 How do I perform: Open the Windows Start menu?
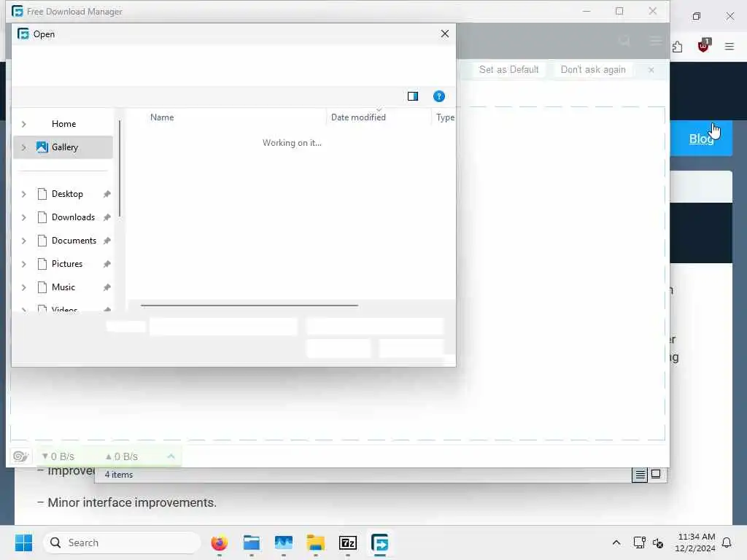pos(23,542)
